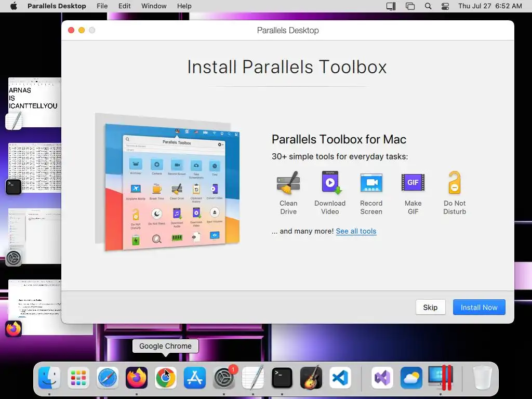Open Terminal from the Dock
532x399 pixels.
click(x=282, y=378)
